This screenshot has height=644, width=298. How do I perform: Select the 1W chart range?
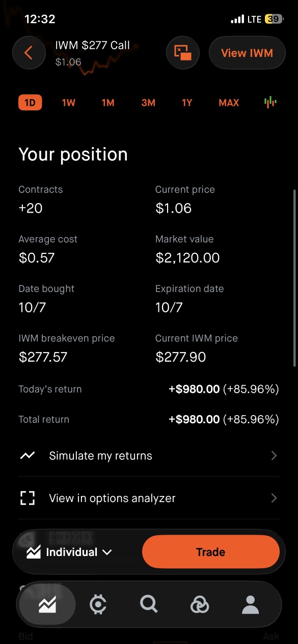68,103
